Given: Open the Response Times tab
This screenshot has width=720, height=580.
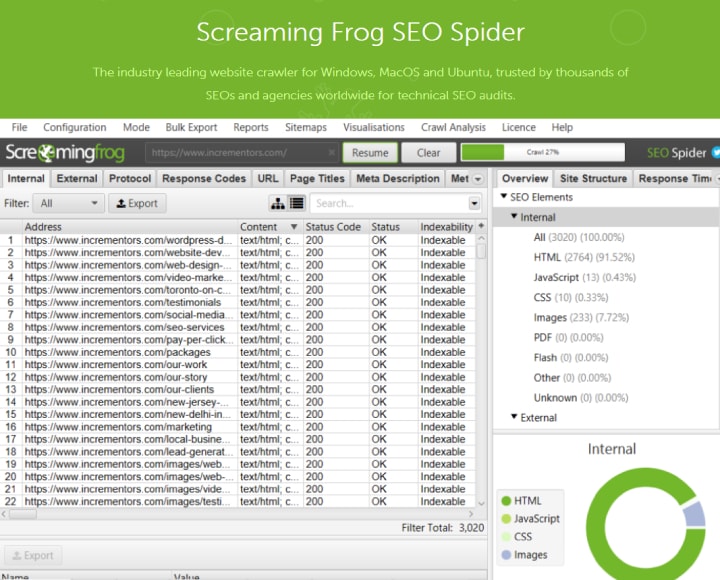Looking at the screenshot, I should 676,179.
